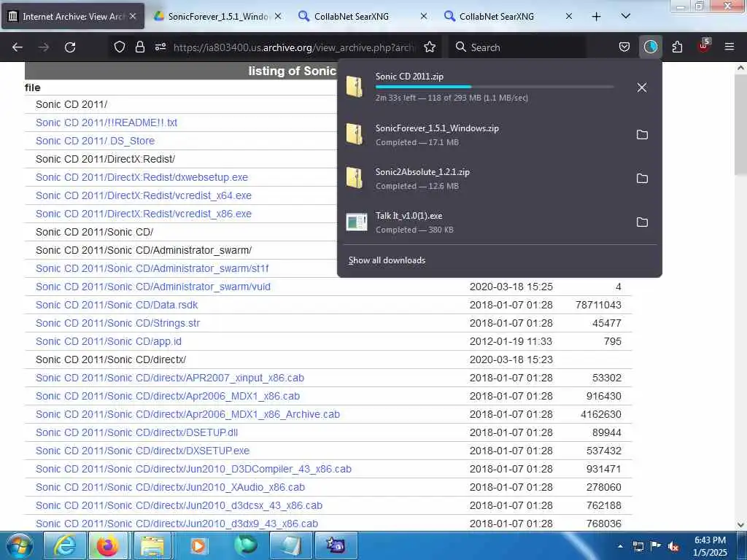The height and width of the screenshot is (560, 747).
Task: Go back to the previous page
Action: 18,47
